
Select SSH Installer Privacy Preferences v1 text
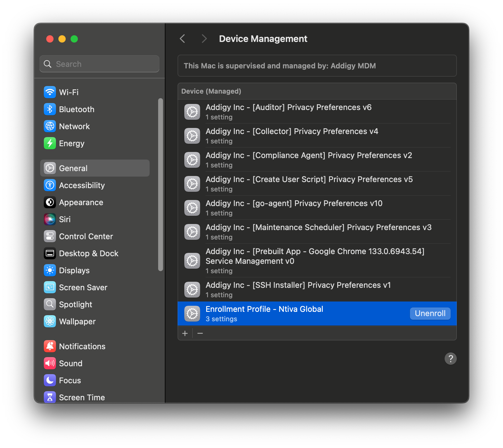[x=298, y=285]
